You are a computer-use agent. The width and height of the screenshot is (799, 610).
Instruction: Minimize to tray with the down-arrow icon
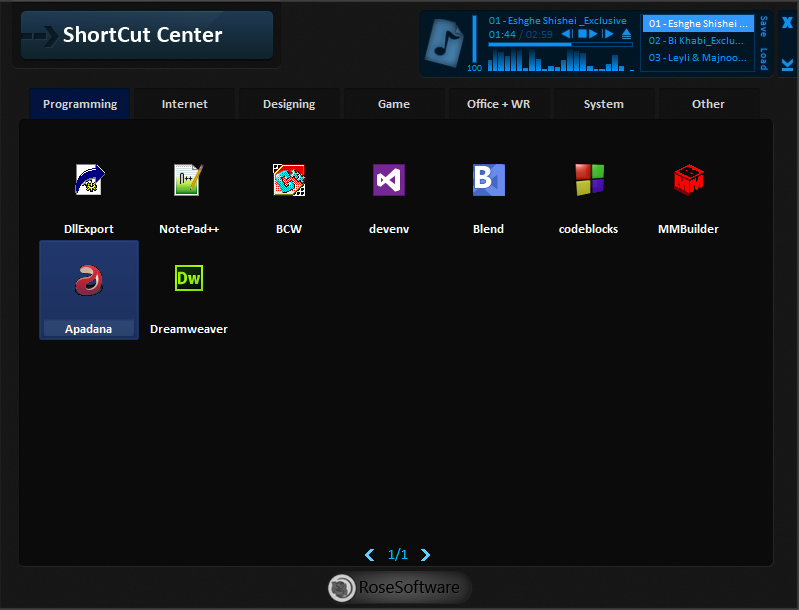pos(787,64)
